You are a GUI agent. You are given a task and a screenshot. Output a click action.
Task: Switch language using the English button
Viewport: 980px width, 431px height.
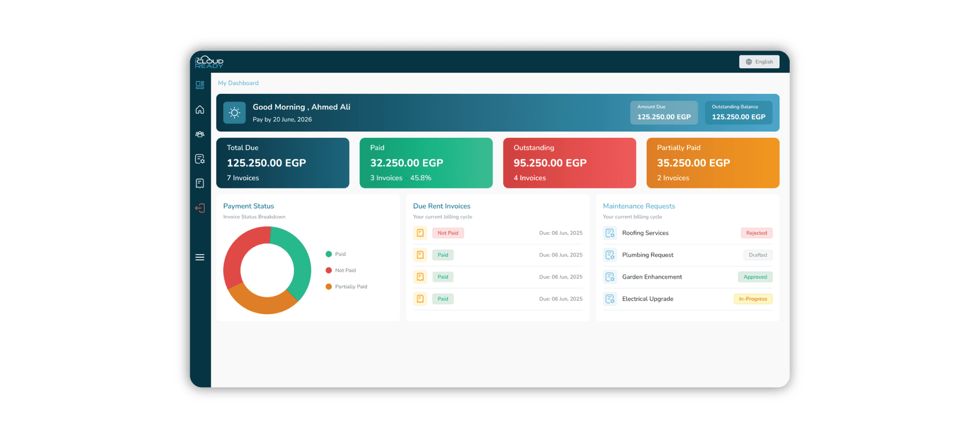(x=759, y=62)
